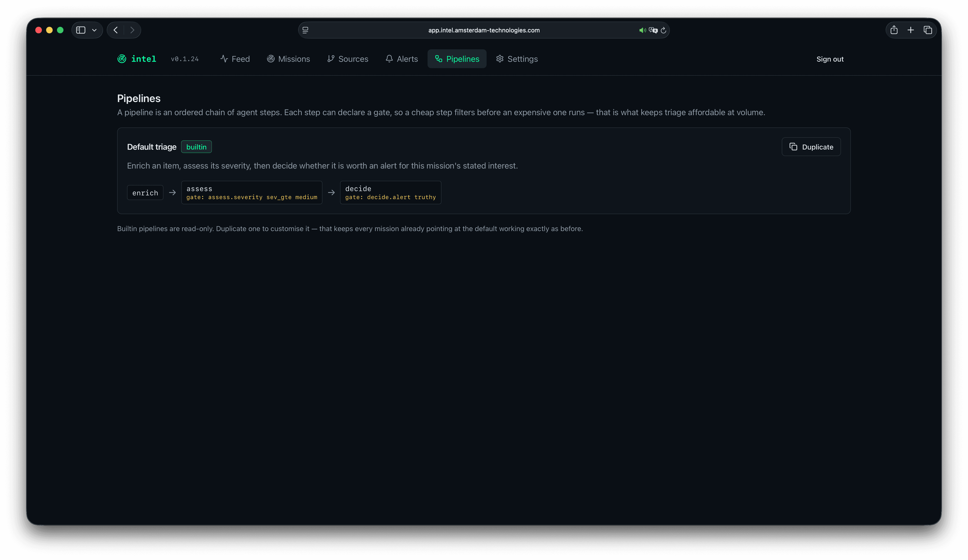This screenshot has height=560, width=968.
Task: Open the Feed tab
Action: (235, 59)
